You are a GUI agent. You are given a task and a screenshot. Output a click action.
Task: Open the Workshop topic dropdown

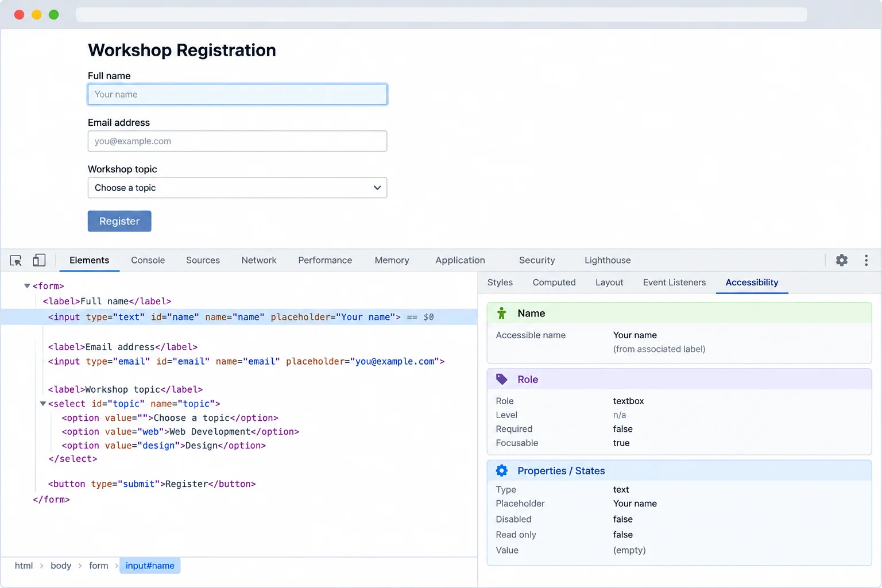237,188
